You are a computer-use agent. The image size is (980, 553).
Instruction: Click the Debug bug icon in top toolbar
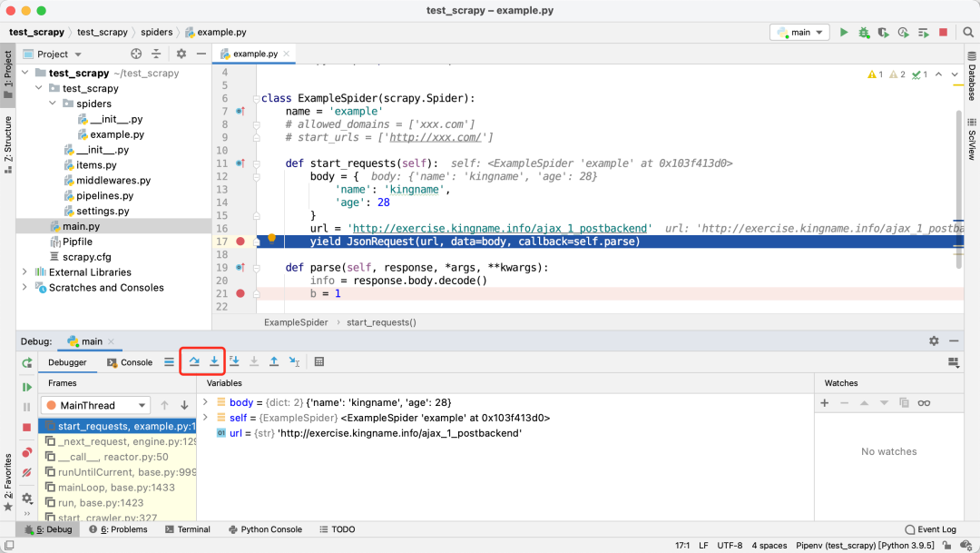[x=864, y=32]
